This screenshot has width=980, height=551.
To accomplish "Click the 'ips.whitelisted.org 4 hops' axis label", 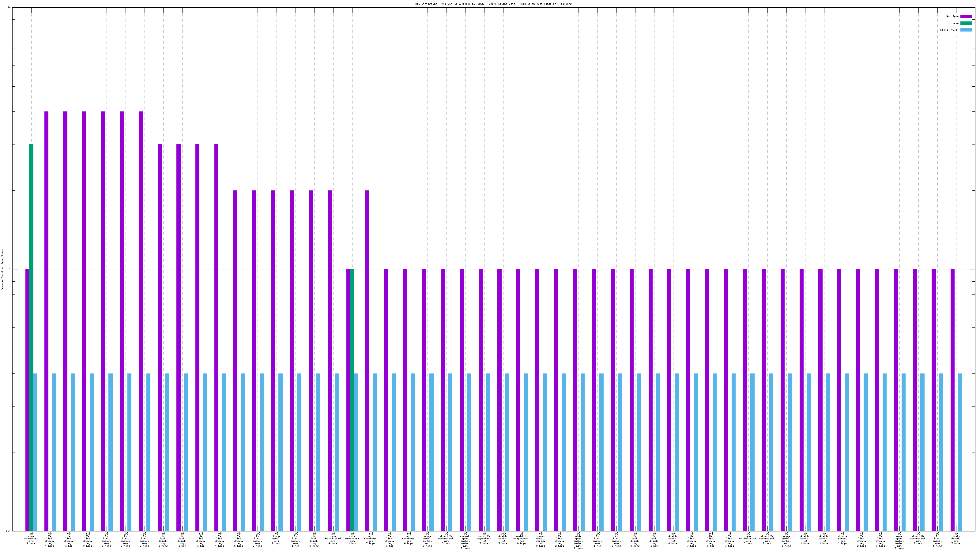I will 333,539.
